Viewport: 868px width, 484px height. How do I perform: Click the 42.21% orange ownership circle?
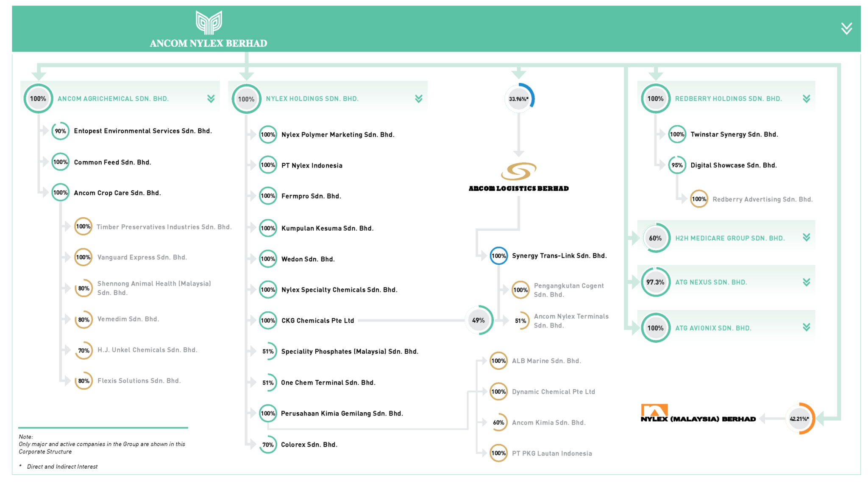pyautogui.click(x=799, y=419)
